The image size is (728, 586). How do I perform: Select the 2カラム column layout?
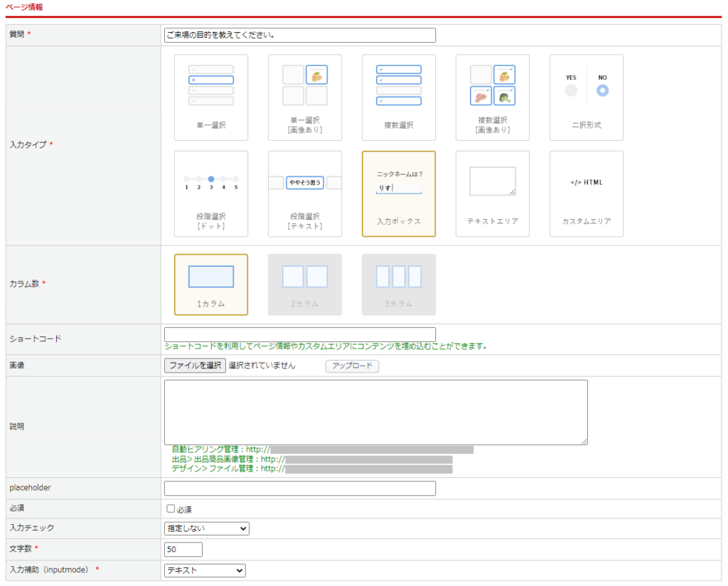pyautogui.click(x=305, y=284)
